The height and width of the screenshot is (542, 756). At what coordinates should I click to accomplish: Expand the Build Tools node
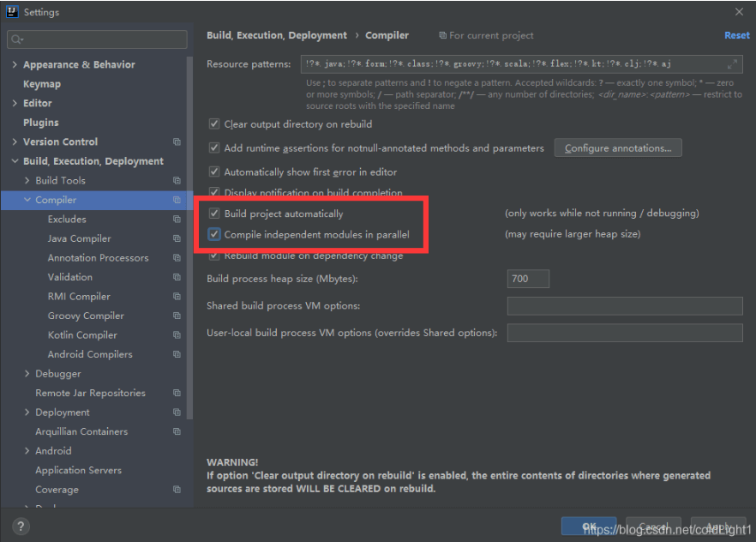tap(27, 180)
